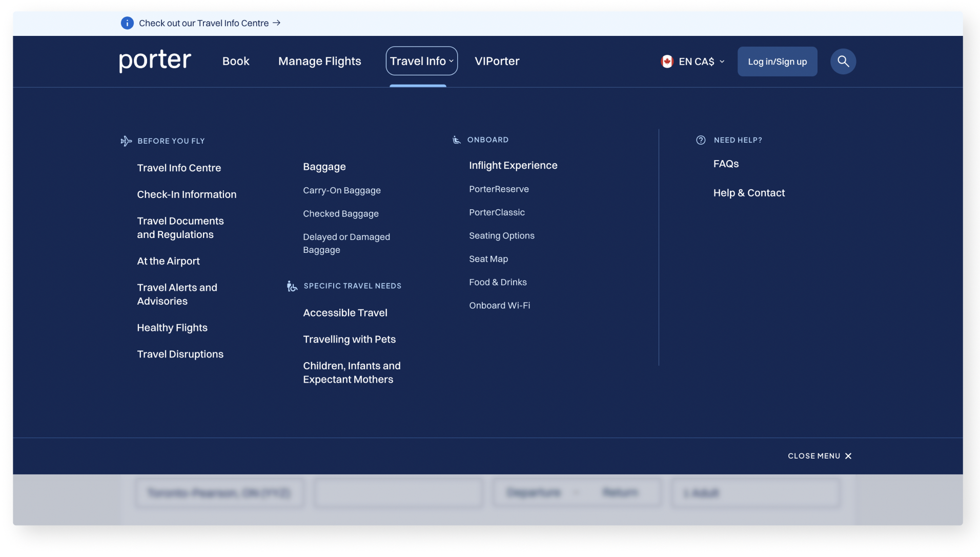Viewport: 980px width, 557px height.
Task: Click the arrow after Travel Info Centre banner
Action: [x=276, y=23]
